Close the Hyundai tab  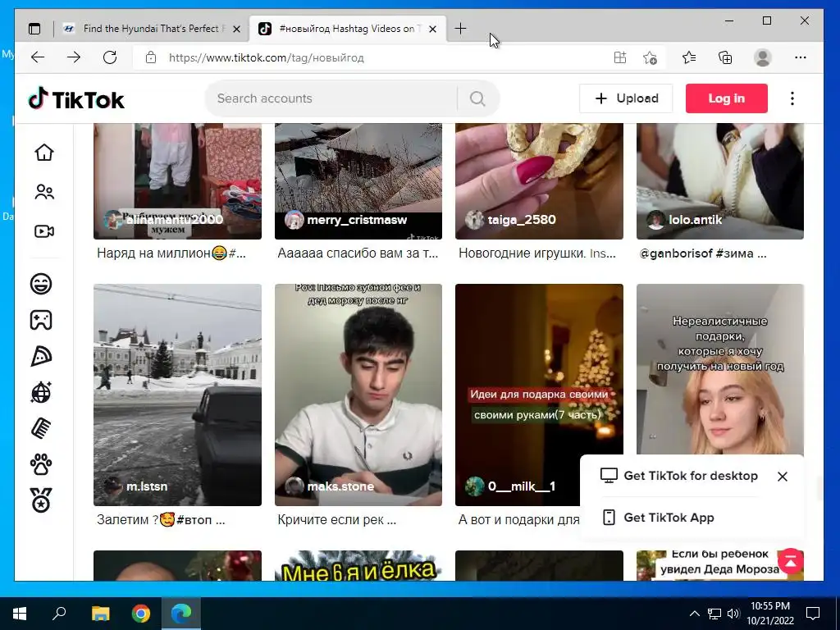click(236, 30)
